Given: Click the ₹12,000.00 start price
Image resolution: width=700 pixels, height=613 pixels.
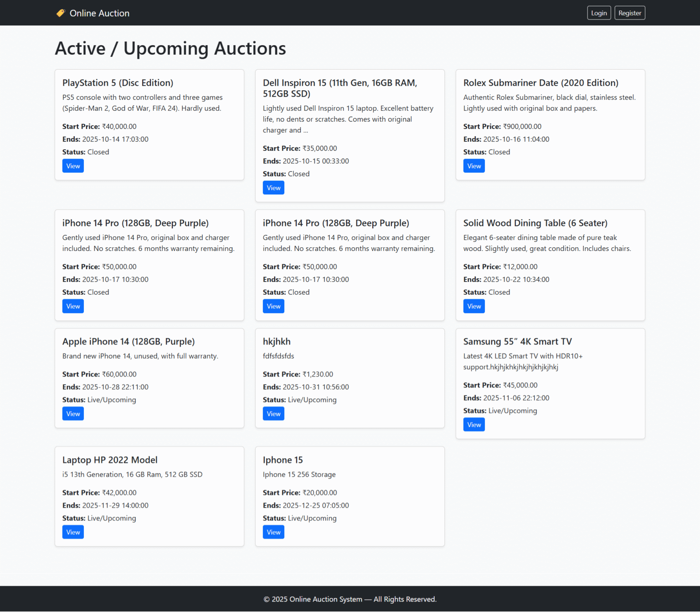Looking at the screenshot, I should pos(520,267).
